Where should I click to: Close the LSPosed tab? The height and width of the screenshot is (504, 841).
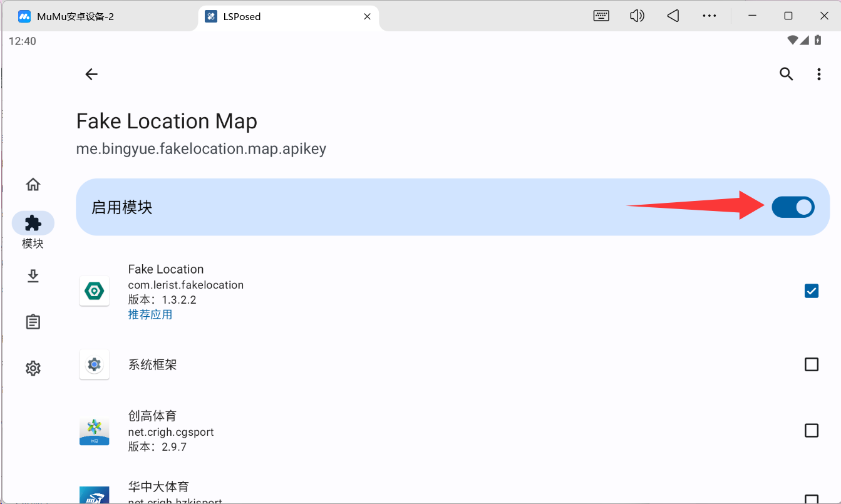[368, 16]
